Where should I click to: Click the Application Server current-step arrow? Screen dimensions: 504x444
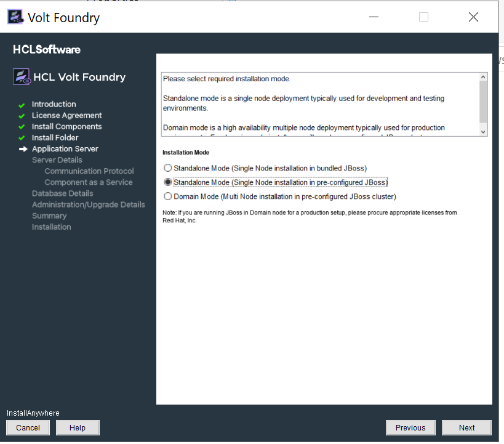coord(23,149)
